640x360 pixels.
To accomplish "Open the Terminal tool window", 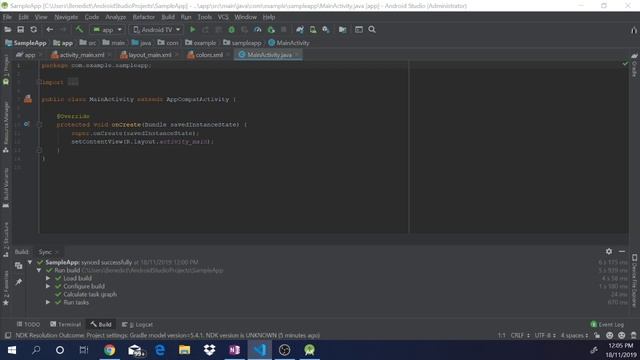I will pos(65,324).
